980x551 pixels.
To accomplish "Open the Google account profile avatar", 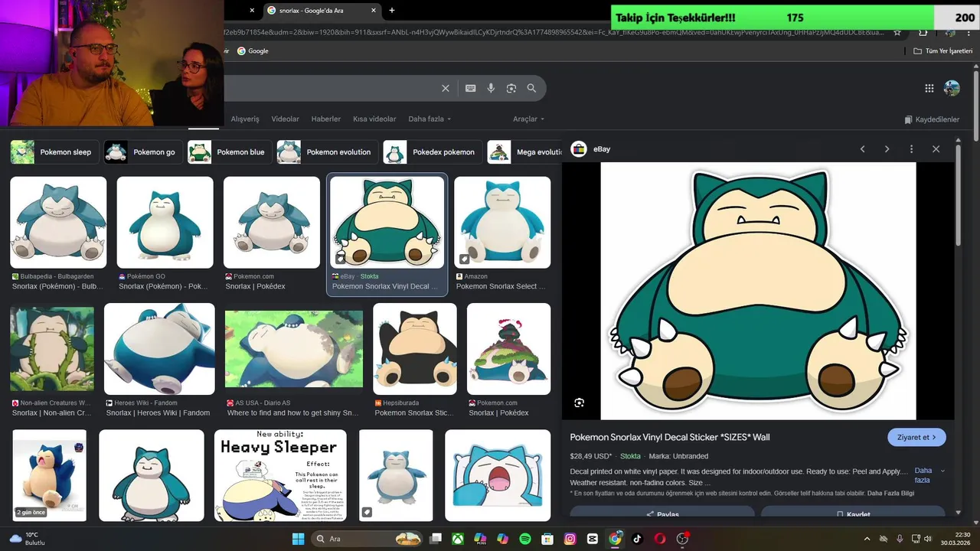I will (952, 88).
